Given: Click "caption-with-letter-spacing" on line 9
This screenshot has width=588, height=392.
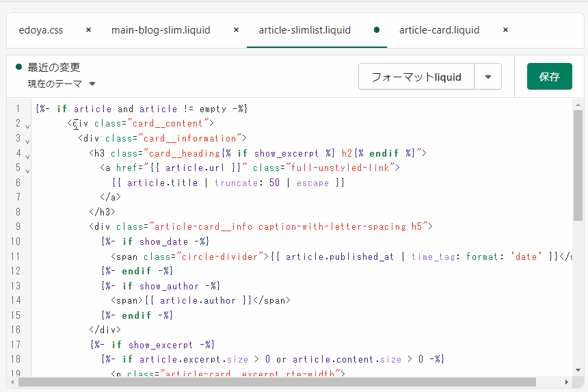Looking at the screenshot, I should click(x=332, y=226).
